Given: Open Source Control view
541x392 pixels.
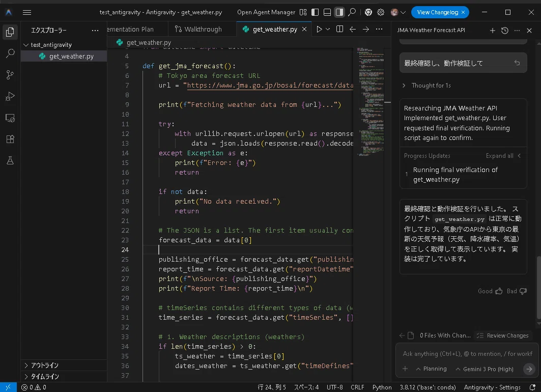Looking at the screenshot, I should (10, 75).
